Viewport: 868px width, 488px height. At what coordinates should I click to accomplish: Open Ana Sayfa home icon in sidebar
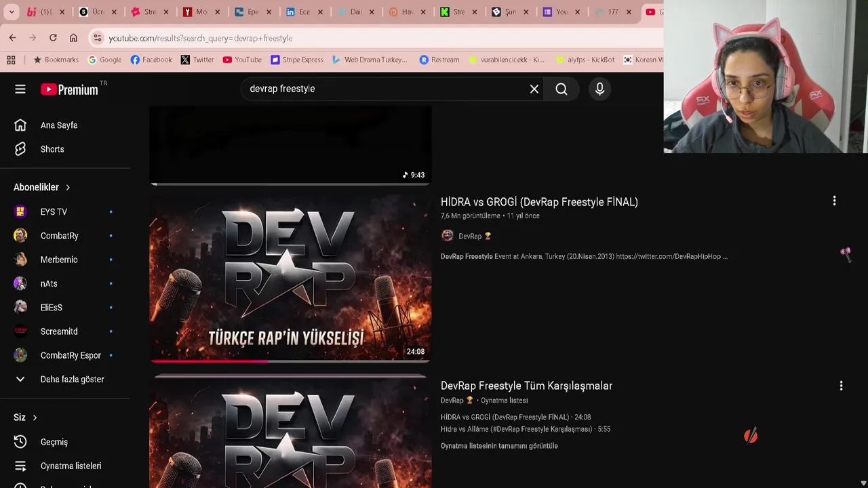pyautogui.click(x=20, y=125)
